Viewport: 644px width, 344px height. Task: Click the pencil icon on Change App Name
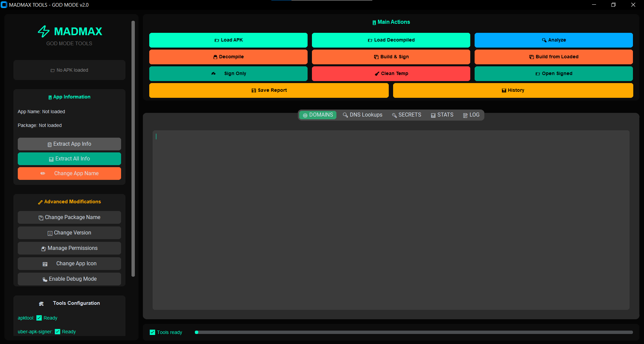43,174
